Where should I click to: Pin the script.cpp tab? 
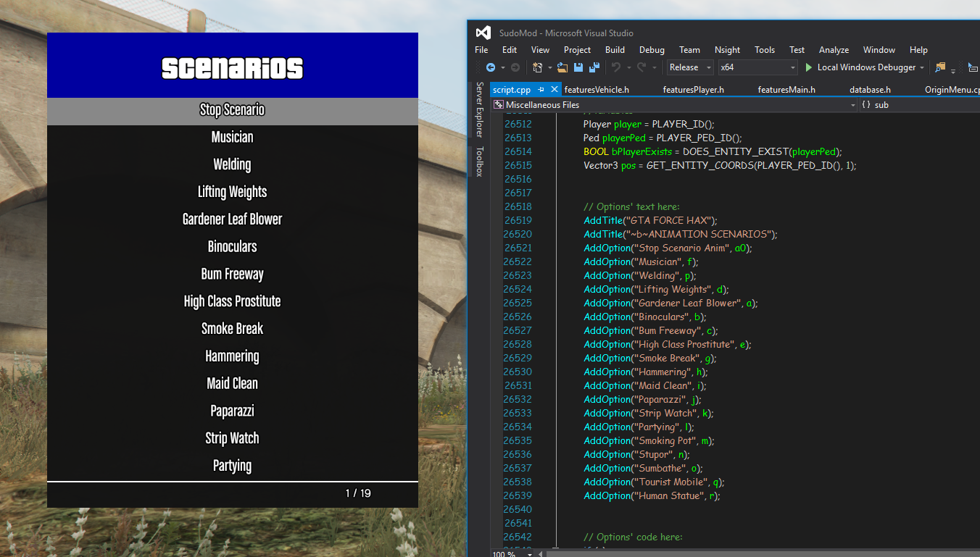click(x=541, y=90)
